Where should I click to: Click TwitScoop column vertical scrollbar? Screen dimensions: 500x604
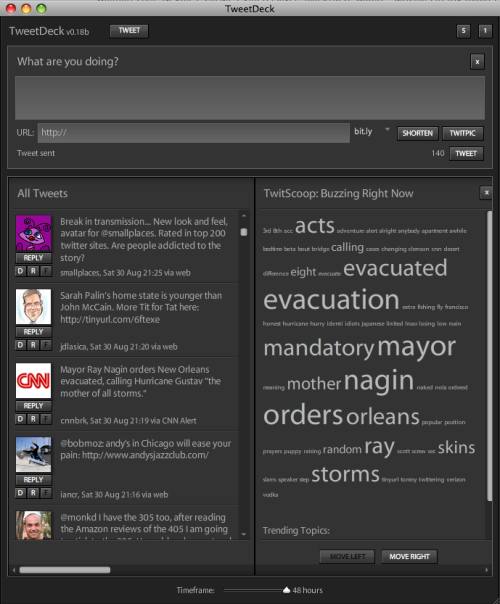[490, 356]
